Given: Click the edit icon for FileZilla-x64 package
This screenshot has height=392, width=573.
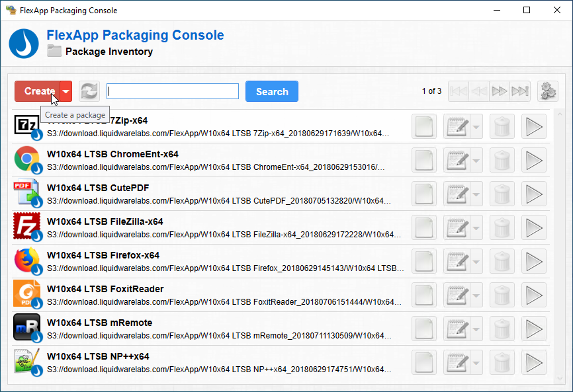Looking at the screenshot, I should (457, 227).
